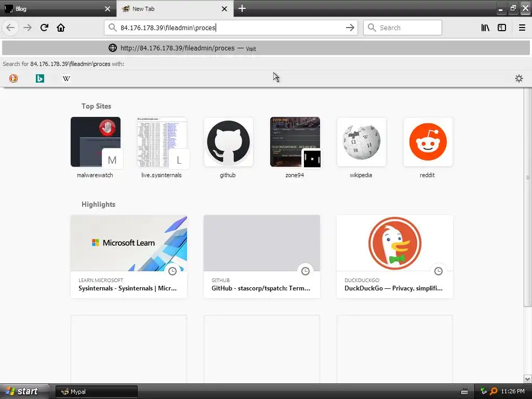
Task: Search with the DuckDuckGo engine icon
Action: pos(14,79)
